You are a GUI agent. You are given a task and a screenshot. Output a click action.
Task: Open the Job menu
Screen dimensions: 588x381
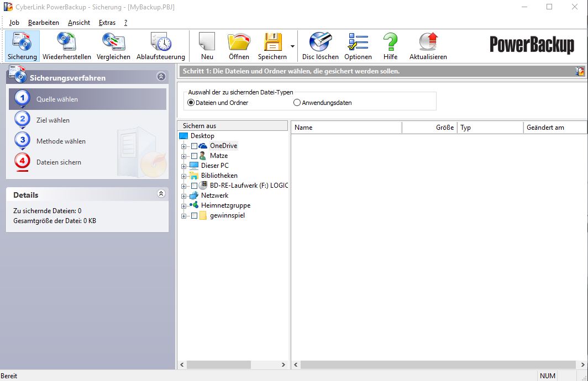click(14, 23)
